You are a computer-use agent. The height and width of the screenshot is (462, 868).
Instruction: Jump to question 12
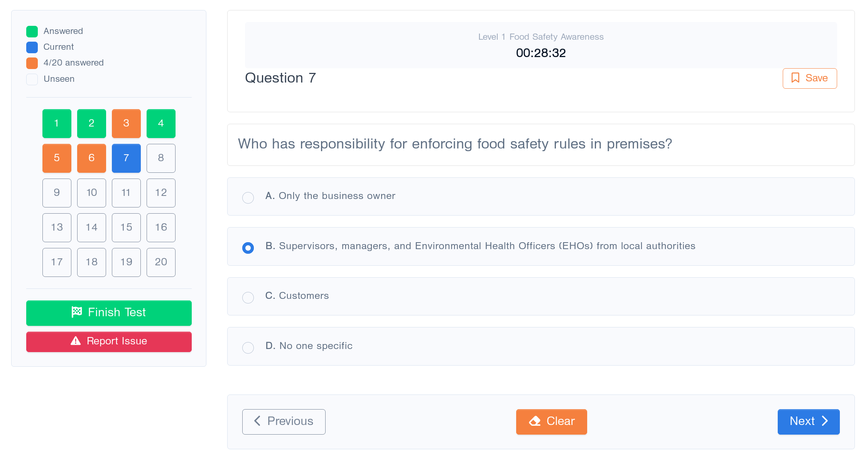coord(161,193)
